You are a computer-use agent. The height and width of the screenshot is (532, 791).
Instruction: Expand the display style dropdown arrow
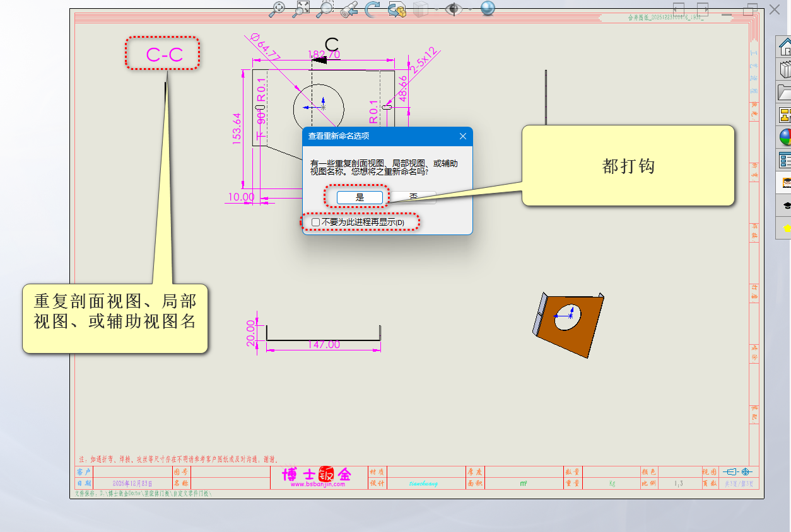click(436, 9)
